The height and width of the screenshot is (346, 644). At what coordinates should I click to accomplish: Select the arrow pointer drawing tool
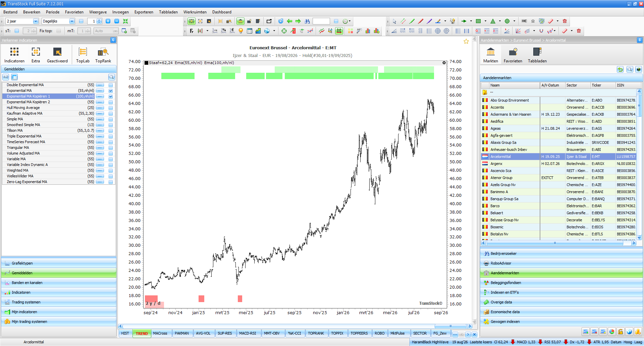(394, 21)
